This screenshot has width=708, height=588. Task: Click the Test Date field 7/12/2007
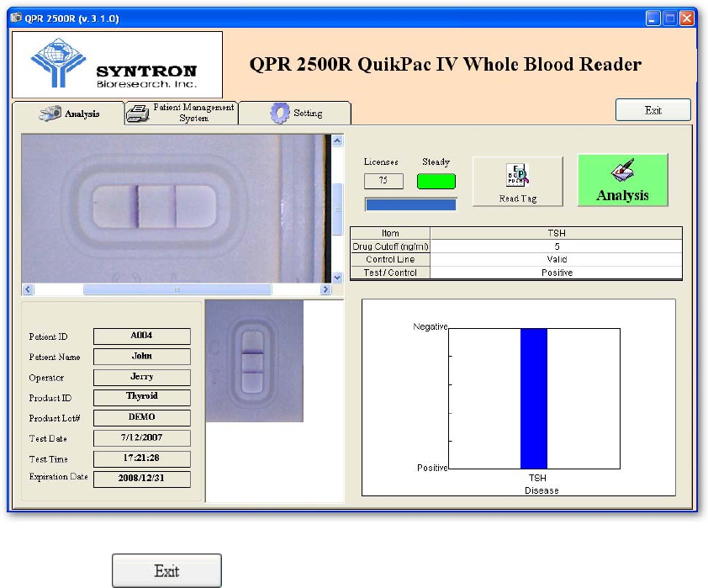[x=142, y=438]
